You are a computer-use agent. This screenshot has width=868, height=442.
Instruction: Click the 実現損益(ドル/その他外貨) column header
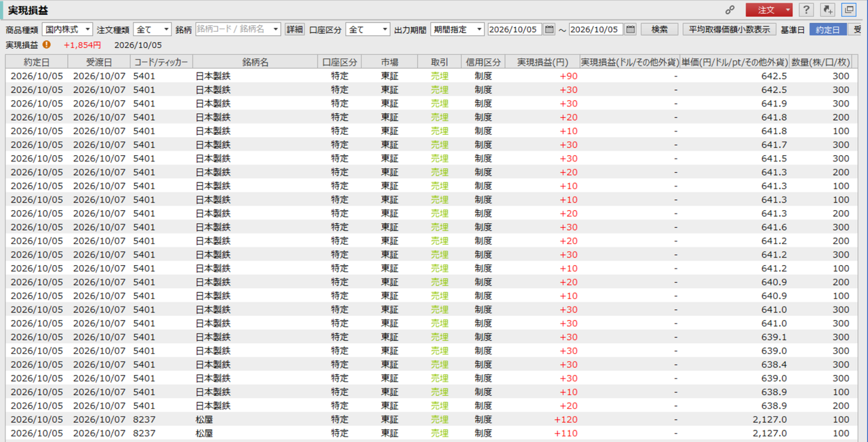pyautogui.click(x=630, y=62)
